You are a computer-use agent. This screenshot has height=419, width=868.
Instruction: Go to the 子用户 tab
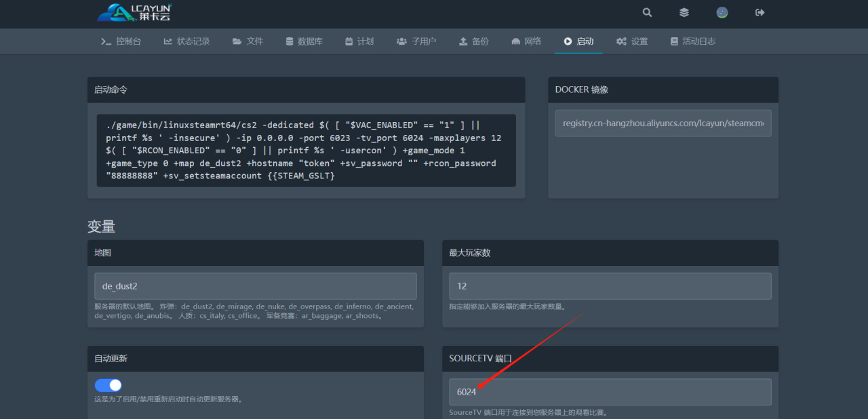point(416,41)
